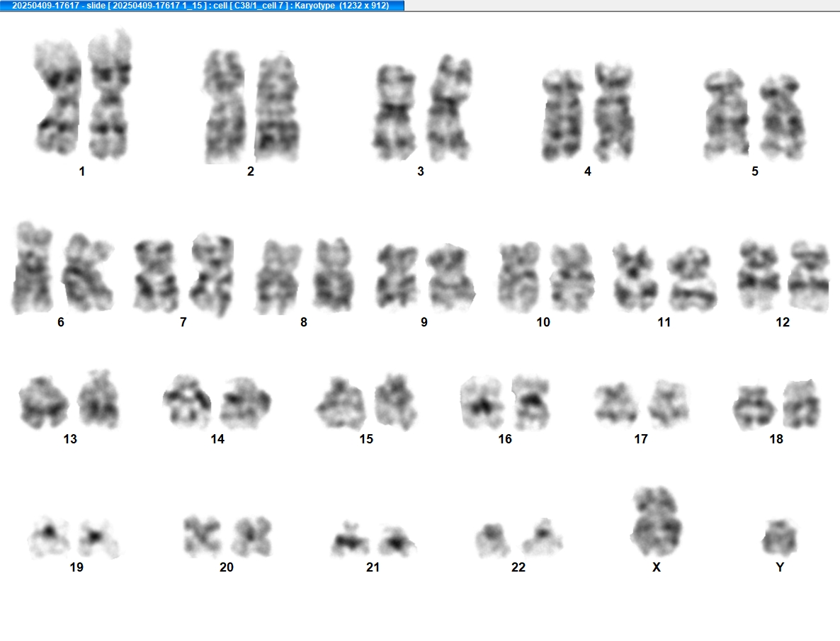Select the right chromosome of pair 1

coord(109,94)
